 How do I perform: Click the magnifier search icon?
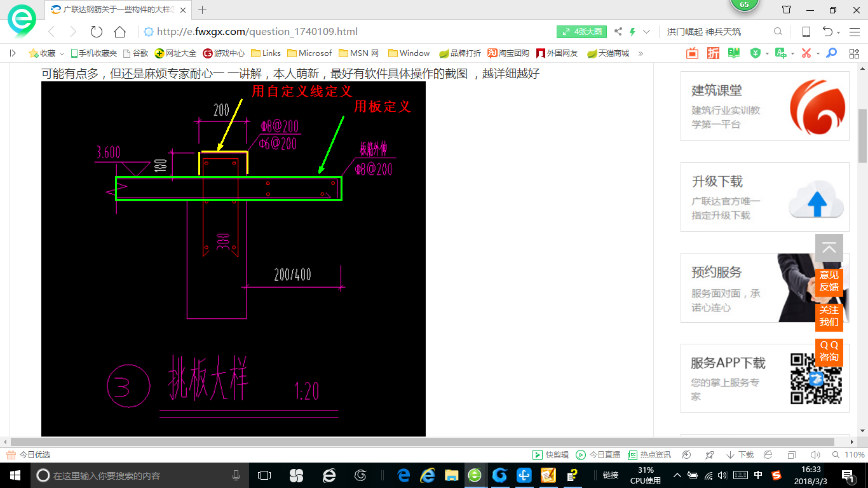[x=778, y=32]
